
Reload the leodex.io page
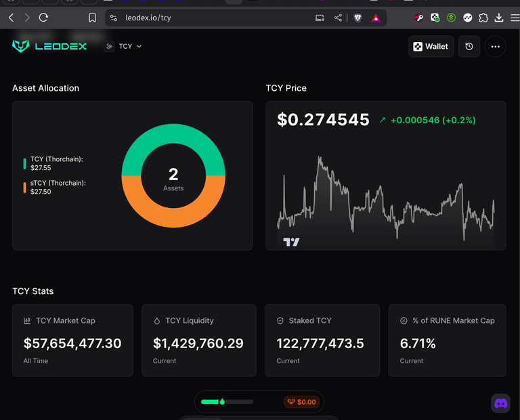click(43, 18)
